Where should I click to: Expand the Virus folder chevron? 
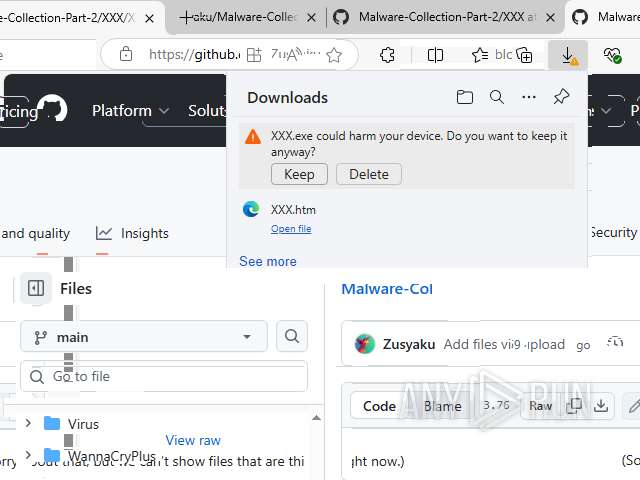[x=28, y=423]
